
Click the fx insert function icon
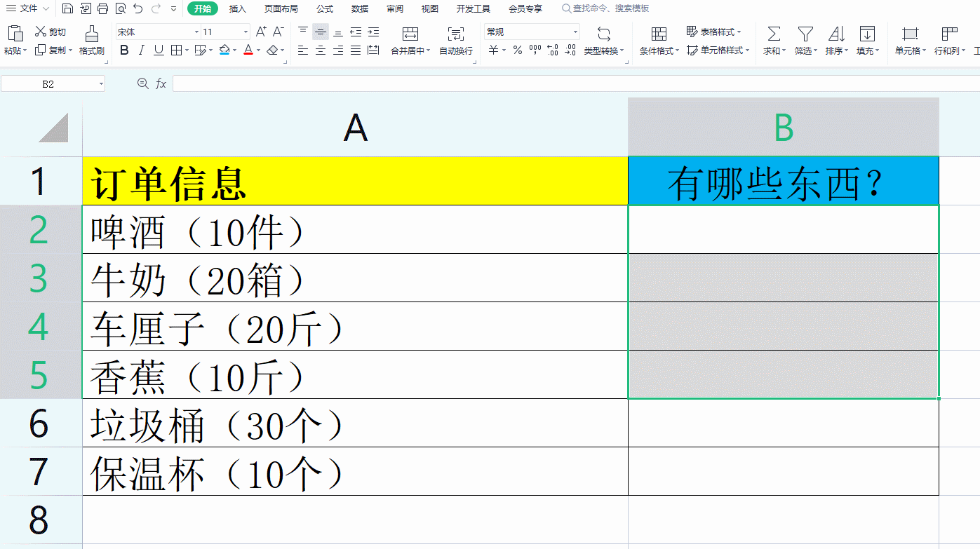tap(161, 83)
